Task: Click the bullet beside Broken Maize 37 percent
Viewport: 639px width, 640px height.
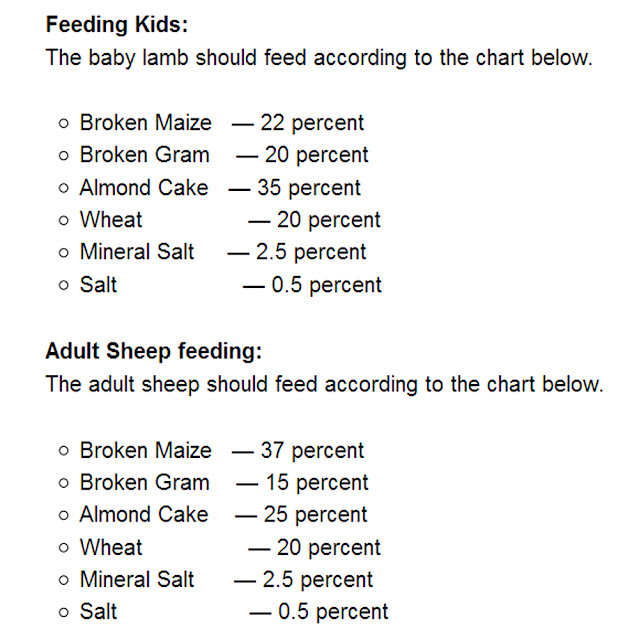Action: (64, 451)
